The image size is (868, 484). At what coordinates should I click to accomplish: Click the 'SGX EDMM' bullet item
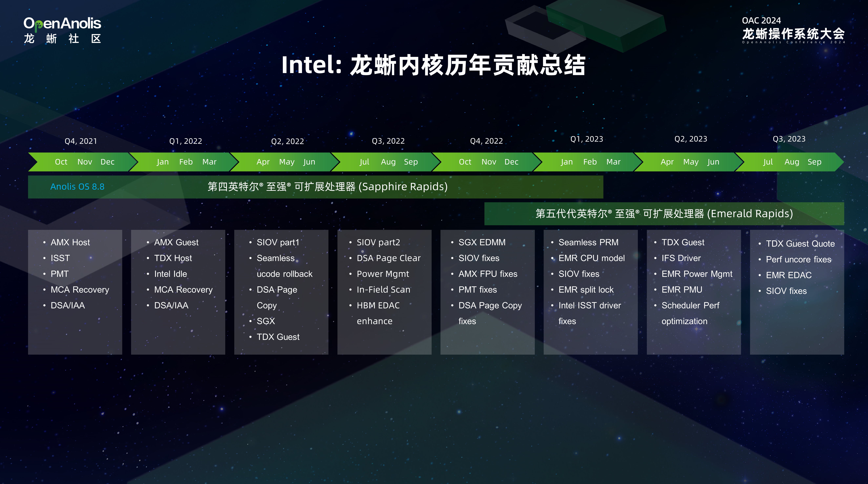pos(482,242)
